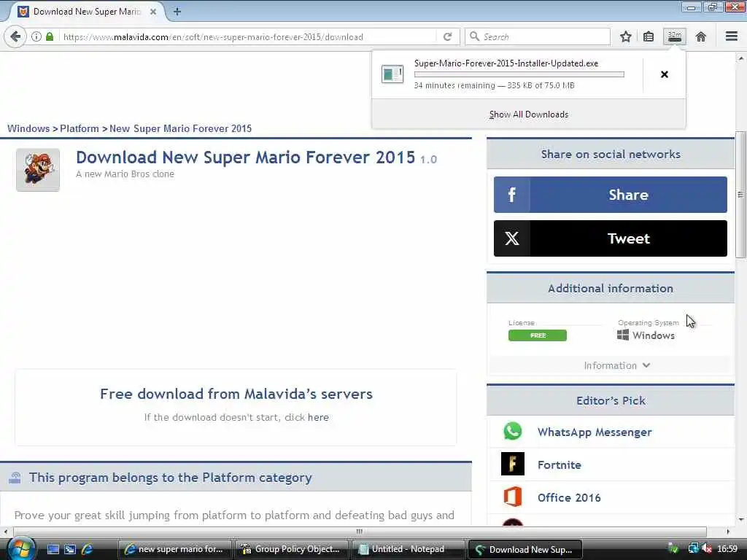Open Office 2016 editor's pick link
747x560 pixels.
[569, 497]
